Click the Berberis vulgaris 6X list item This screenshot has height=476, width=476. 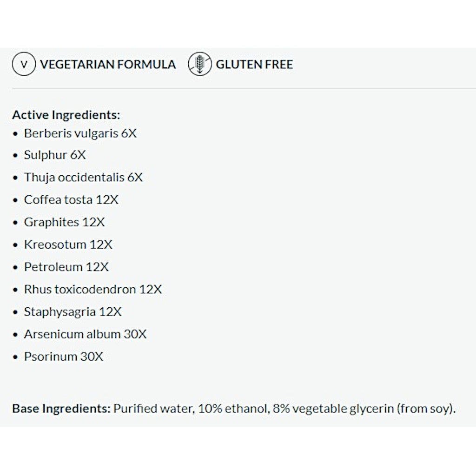tap(80, 133)
